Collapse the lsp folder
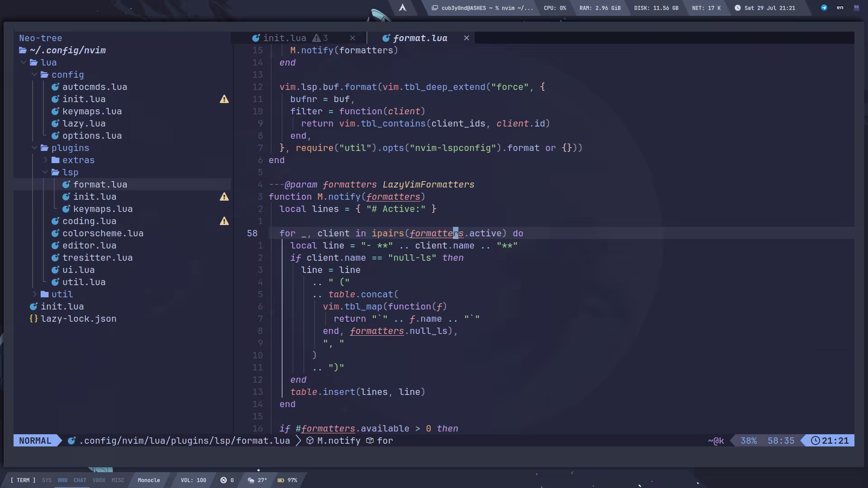868x488 pixels. [45, 172]
